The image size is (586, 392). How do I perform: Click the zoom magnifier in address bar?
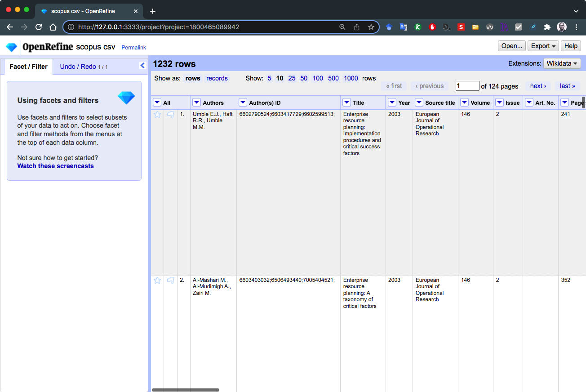(x=342, y=27)
